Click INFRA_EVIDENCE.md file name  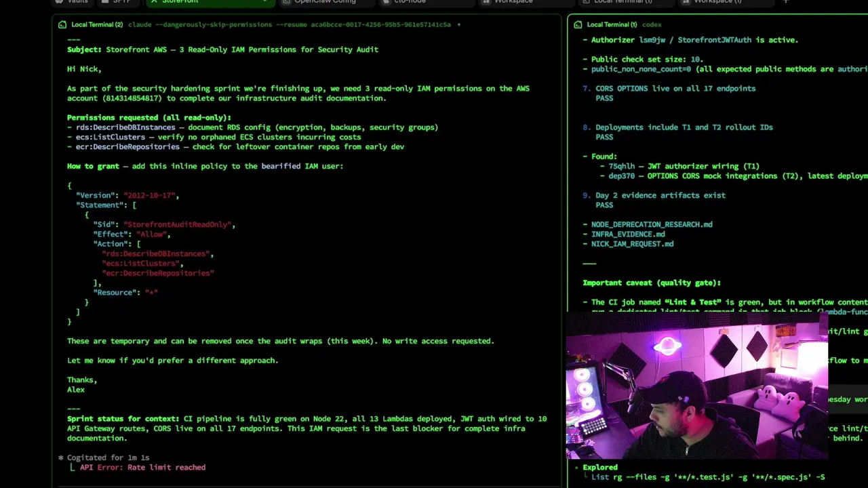coord(628,235)
